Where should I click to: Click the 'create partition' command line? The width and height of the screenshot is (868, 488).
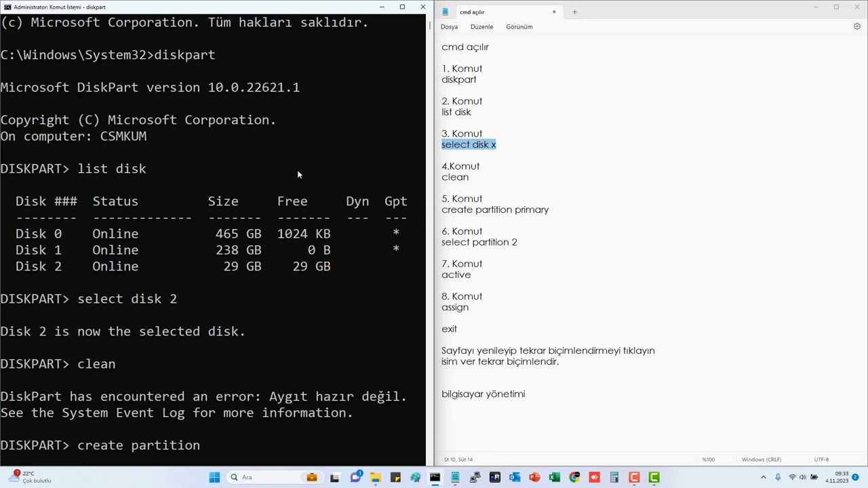100,445
